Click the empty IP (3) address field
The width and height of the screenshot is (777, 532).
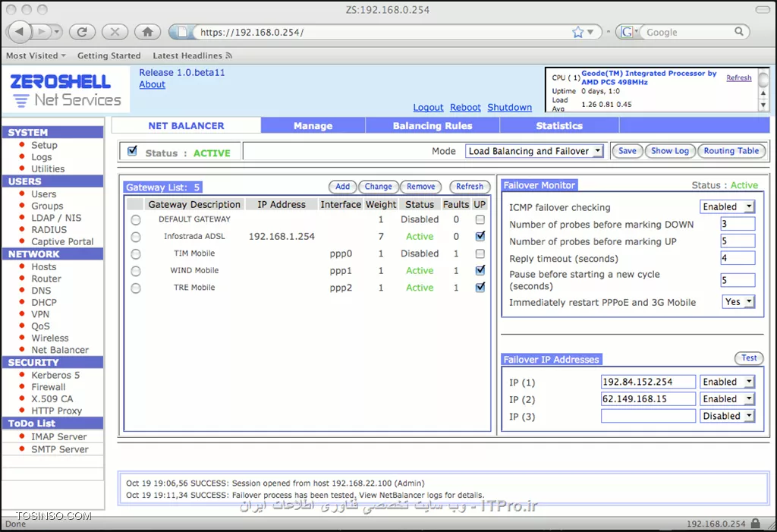point(648,416)
